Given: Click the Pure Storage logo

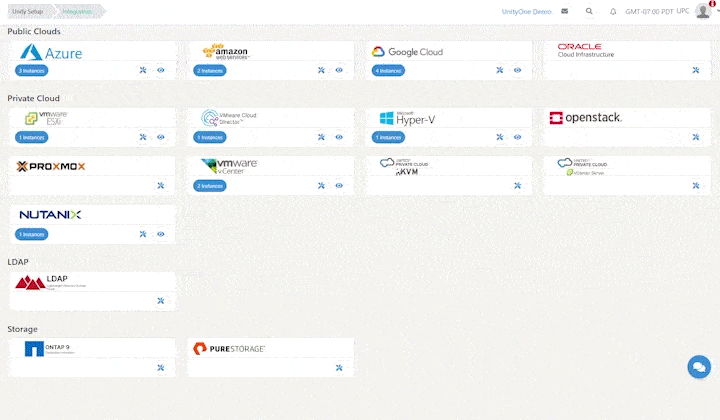Looking at the screenshot, I should coord(229,349).
